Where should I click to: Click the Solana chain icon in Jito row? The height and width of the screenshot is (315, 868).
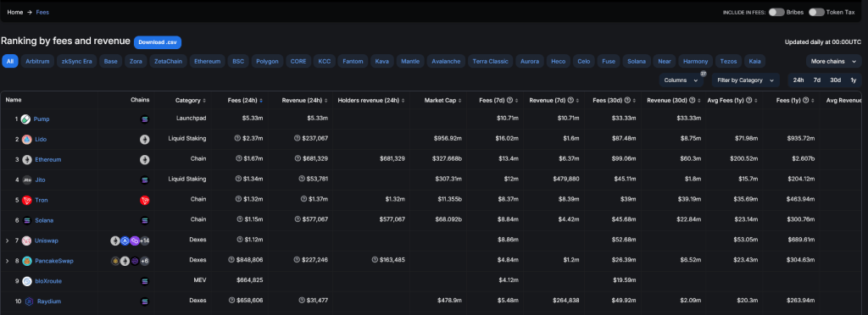coord(145,180)
